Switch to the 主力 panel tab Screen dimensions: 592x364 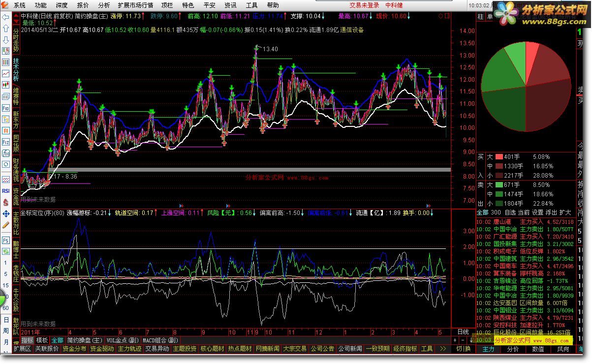pyautogui.click(x=488, y=349)
